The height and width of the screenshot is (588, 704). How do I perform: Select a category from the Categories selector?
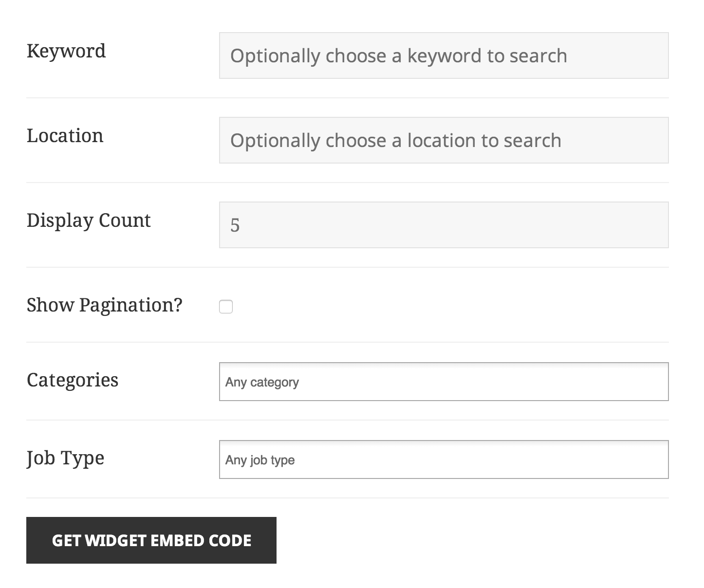[x=444, y=382]
